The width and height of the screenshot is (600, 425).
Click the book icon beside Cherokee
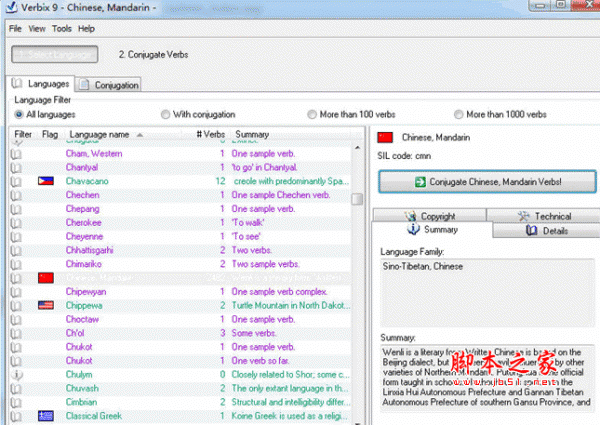16,223
